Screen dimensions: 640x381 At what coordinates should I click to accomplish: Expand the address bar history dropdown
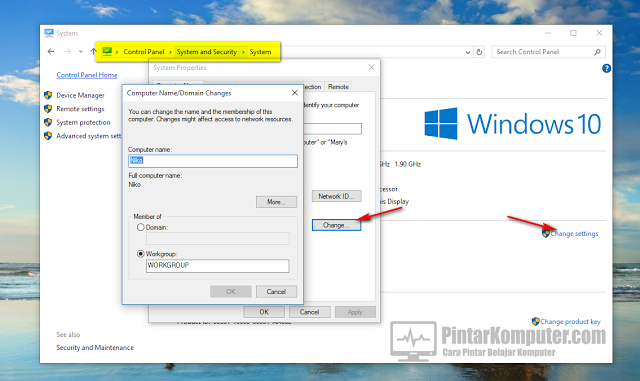coord(468,52)
